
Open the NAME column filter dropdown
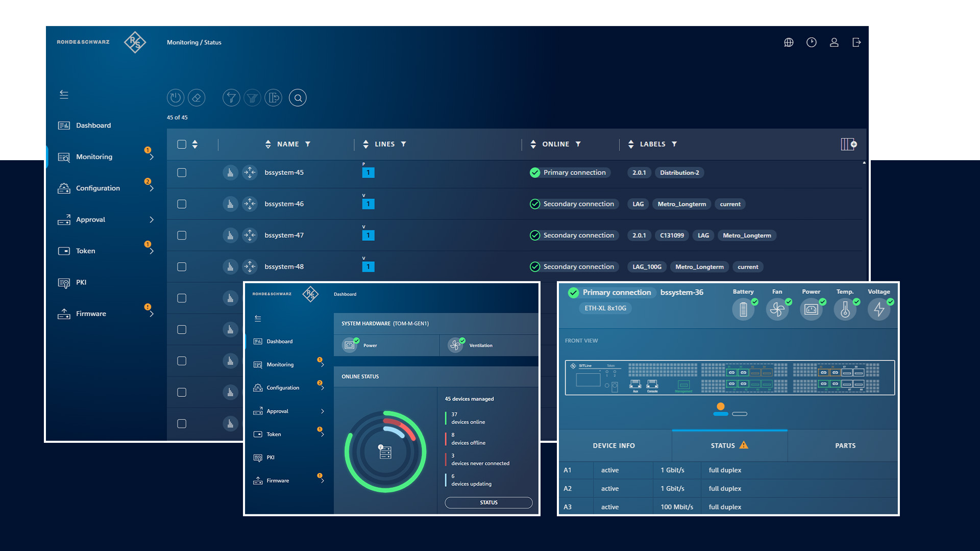[x=308, y=144]
